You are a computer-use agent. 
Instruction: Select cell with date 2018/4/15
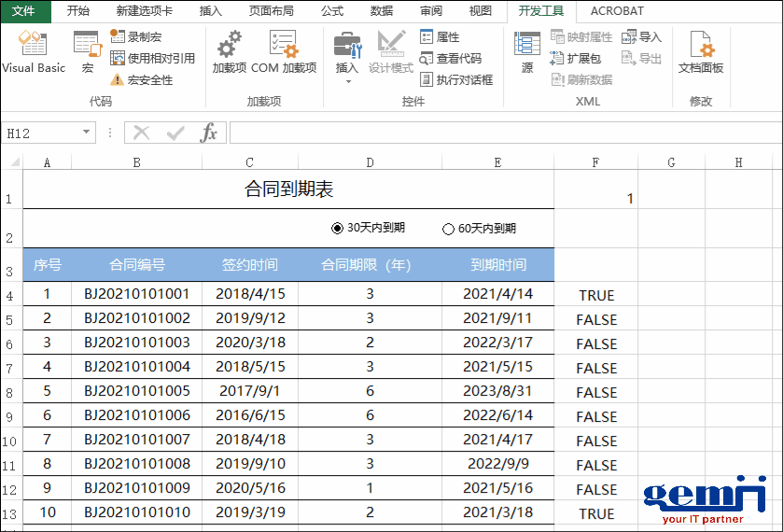tap(250, 294)
